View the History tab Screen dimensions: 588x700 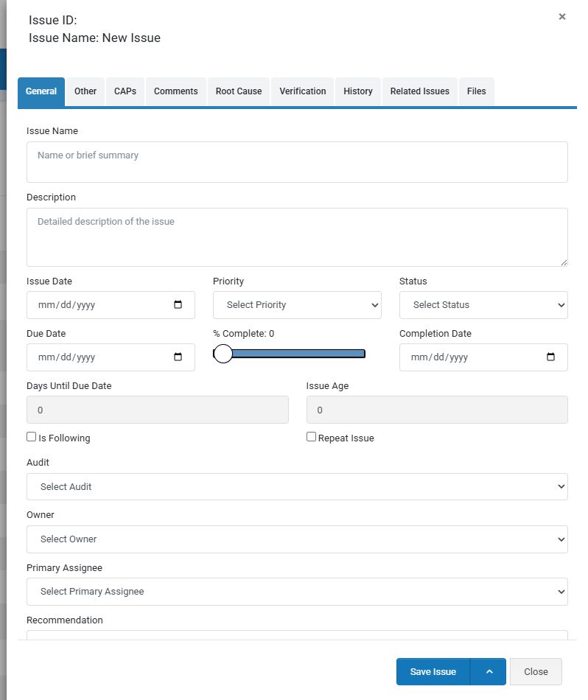pos(358,91)
